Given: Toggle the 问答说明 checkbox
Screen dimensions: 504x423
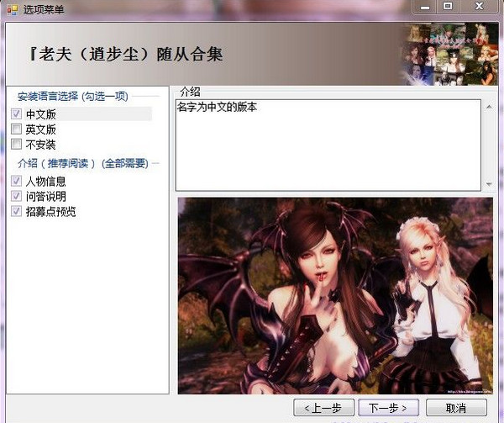Looking at the screenshot, I should pyautogui.click(x=17, y=196).
